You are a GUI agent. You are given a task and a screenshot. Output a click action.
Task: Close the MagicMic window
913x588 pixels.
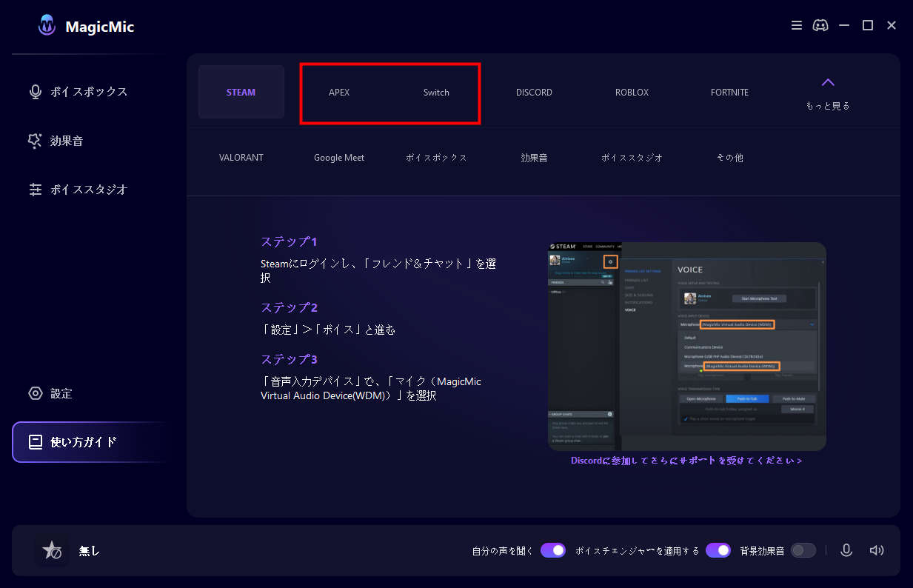point(892,25)
